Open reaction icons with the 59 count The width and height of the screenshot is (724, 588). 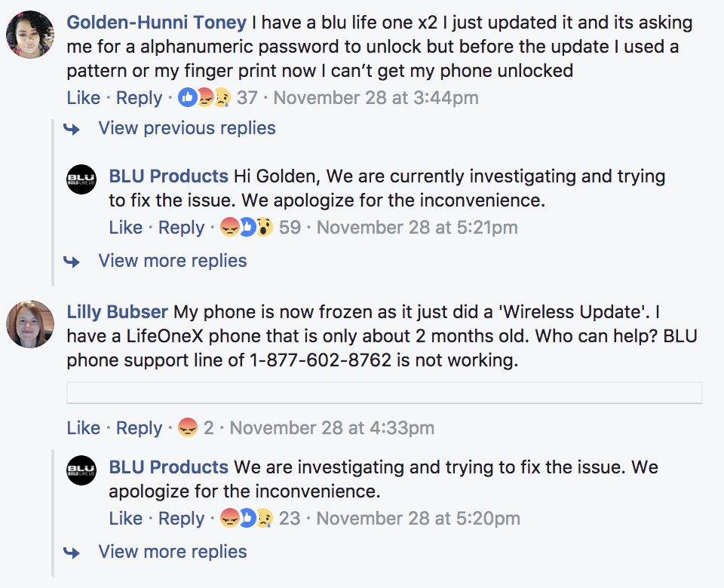[246, 228]
